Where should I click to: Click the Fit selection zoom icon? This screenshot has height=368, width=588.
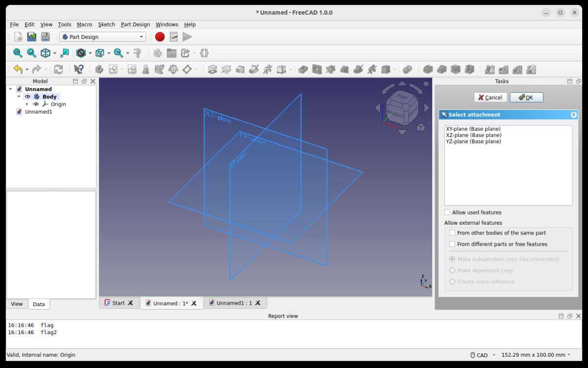(x=31, y=53)
